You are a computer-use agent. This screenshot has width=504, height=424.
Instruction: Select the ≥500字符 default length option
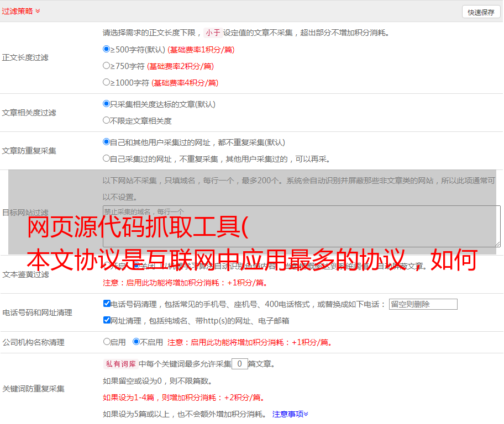click(x=107, y=49)
